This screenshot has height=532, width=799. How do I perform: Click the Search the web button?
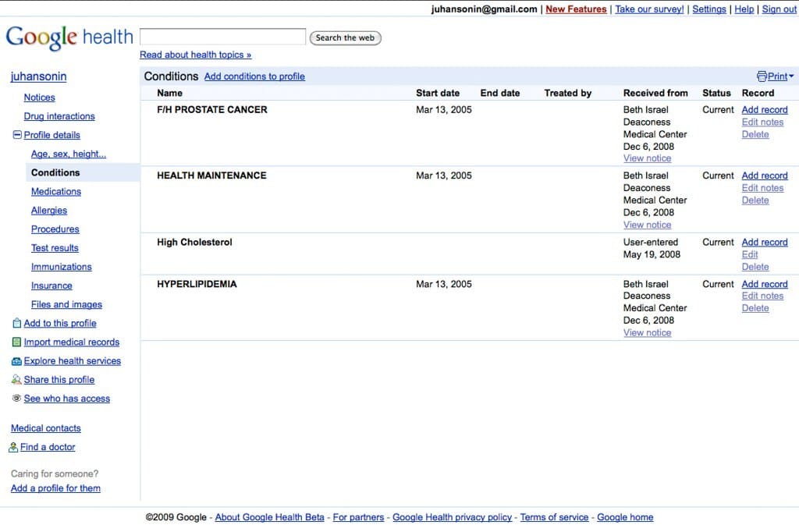pos(345,37)
